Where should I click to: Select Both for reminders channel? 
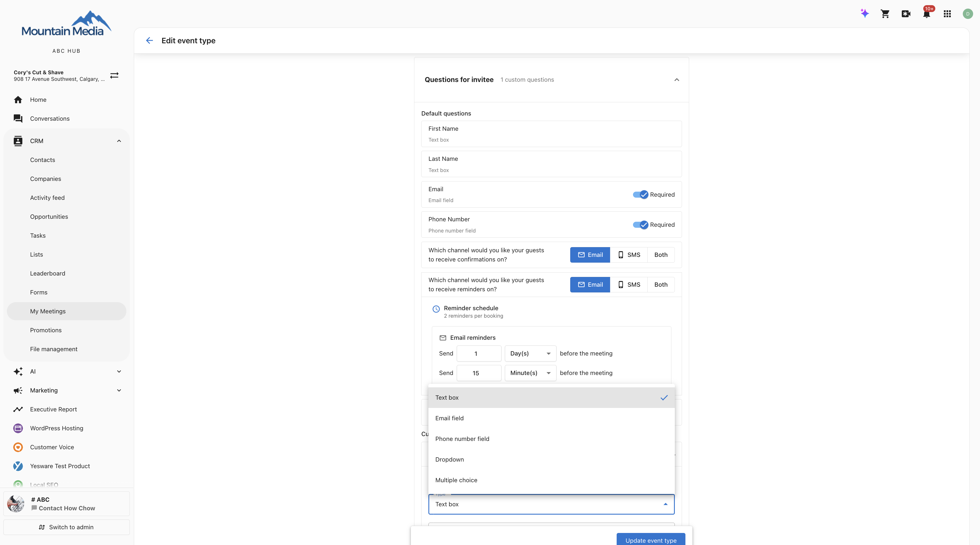(661, 285)
